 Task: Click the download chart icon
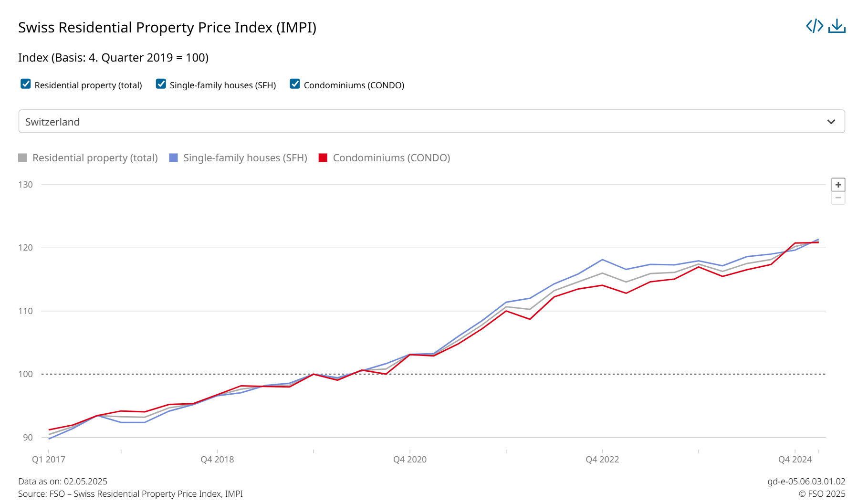click(x=837, y=26)
